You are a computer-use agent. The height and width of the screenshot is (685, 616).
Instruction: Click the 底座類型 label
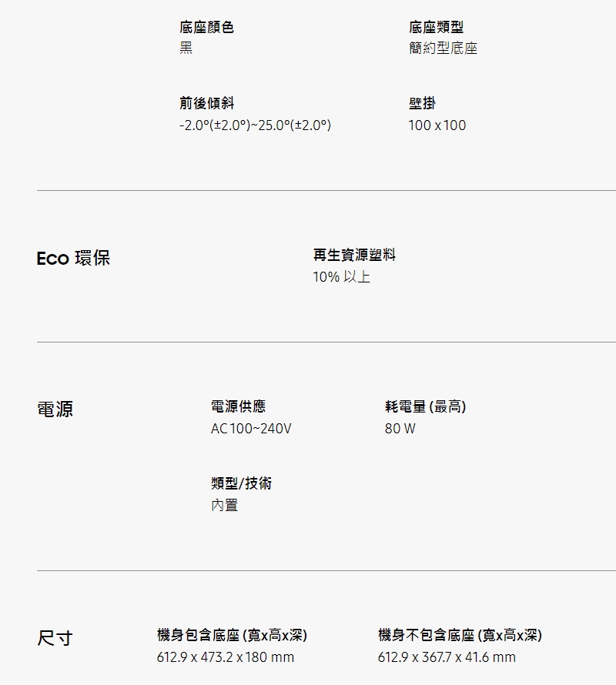[x=436, y=28]
